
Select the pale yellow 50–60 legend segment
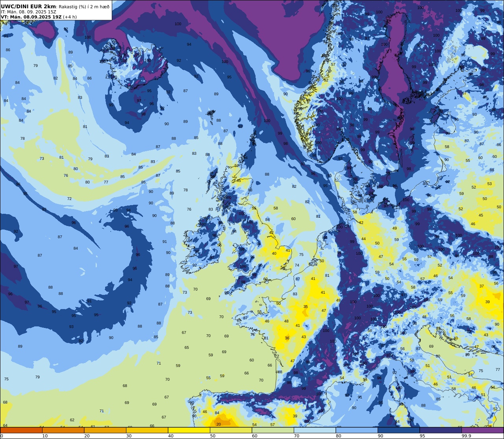click(231, 430)
